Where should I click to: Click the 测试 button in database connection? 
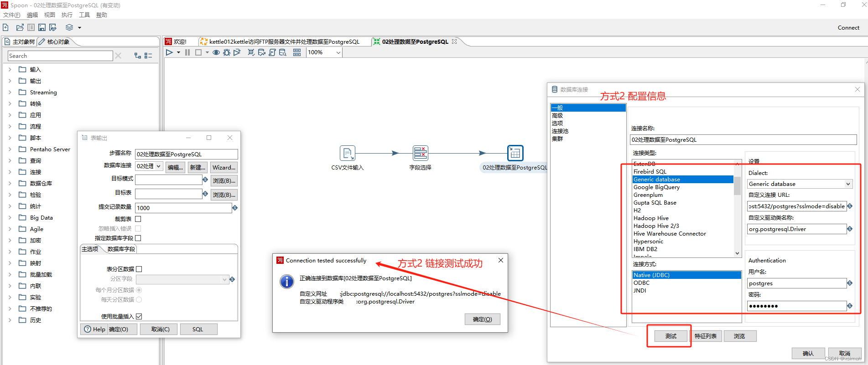point(671,336)
